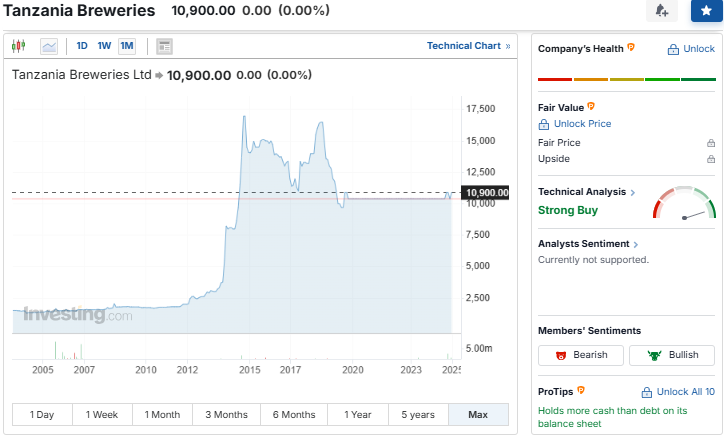Select the 1 Year range tab
This screenshot has height=438, width=724.
[x=358, y=414]
